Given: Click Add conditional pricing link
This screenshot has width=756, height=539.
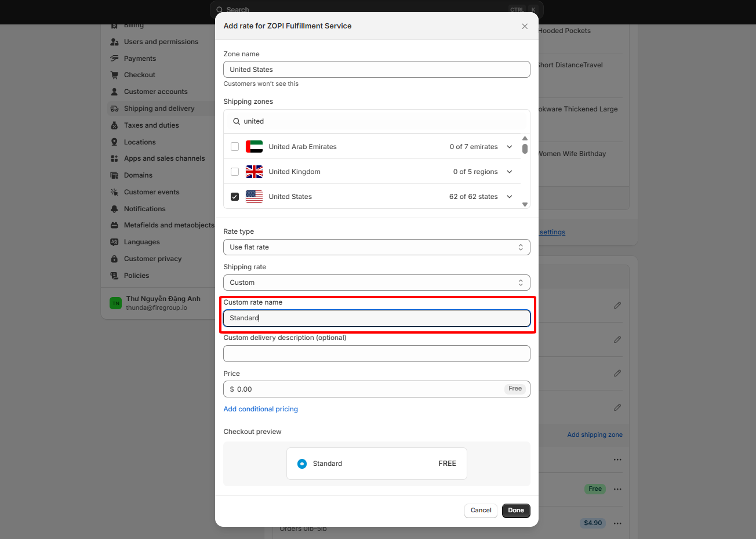Looking at the screenshot, I should click(x=261, y=409).
